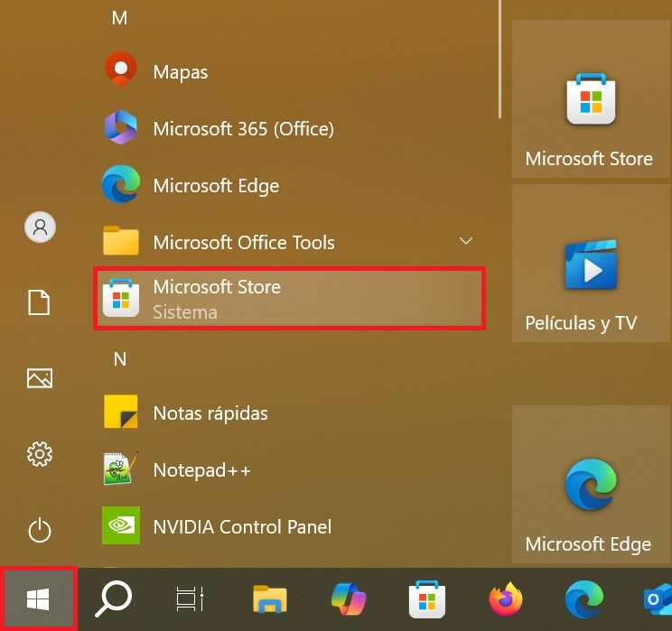Image resolution: width=672 pixels, height=631 pixels.
Task: Open Outlook from the taskbar
Action: coord(656,599)
